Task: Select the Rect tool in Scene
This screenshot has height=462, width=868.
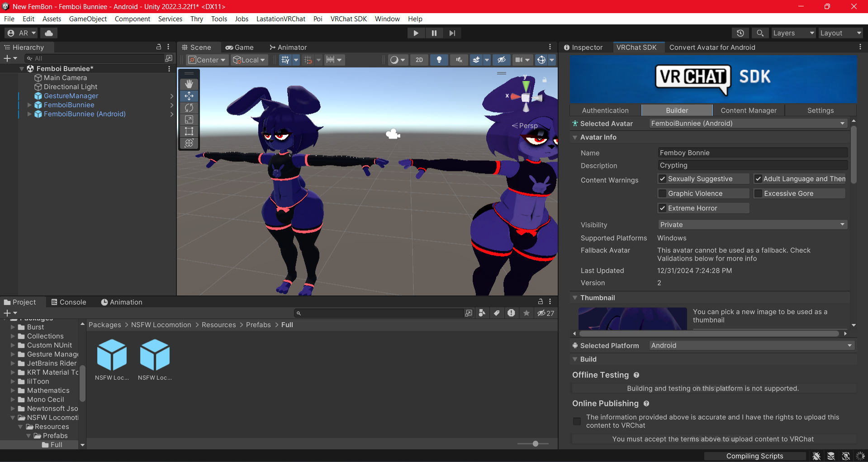Action: click(189, 131)
